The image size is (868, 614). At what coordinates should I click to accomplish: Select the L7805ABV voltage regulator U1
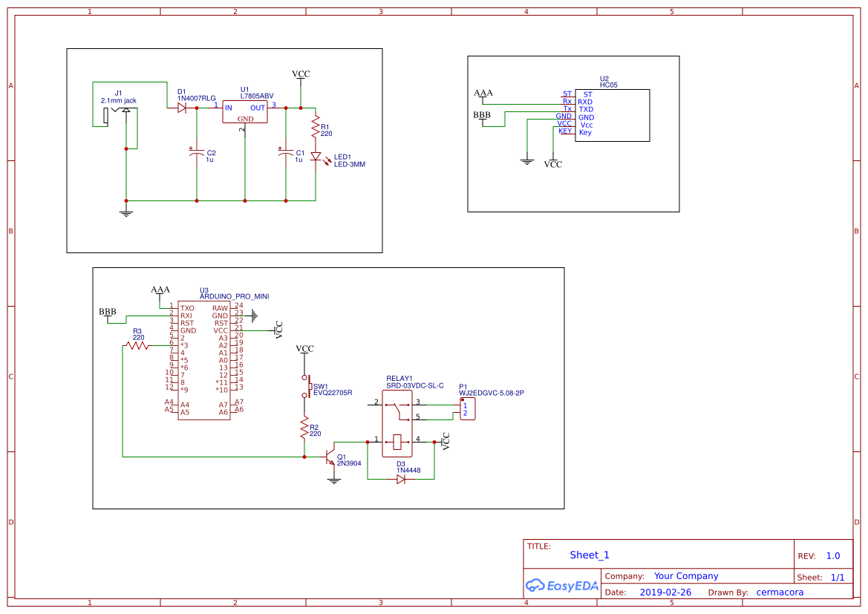point(246,111)
